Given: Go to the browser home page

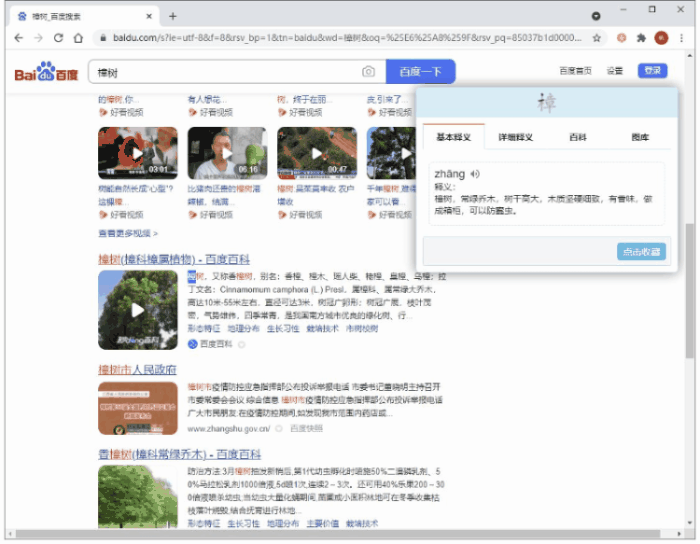Looking at the screenshot, I should (78, 38).
